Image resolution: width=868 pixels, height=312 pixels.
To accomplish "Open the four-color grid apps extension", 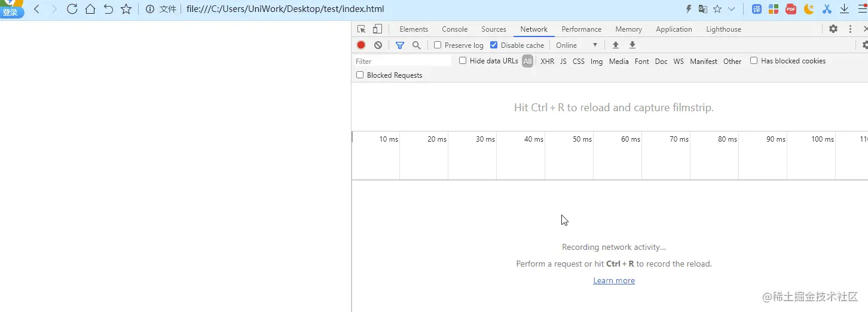I will (x=774, y=9).
